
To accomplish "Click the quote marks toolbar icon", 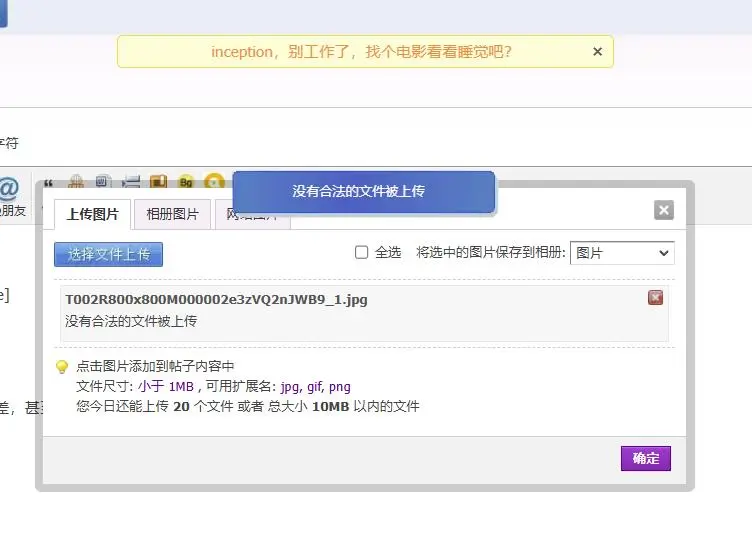I will pos(48,185).
